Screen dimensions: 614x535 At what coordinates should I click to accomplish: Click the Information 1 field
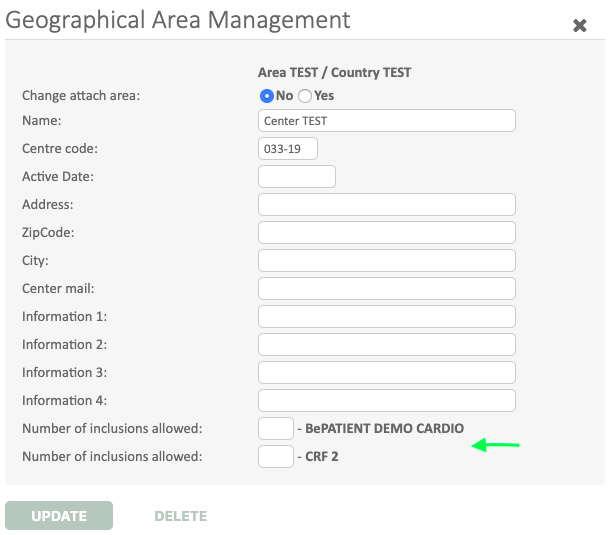[386, 317]
